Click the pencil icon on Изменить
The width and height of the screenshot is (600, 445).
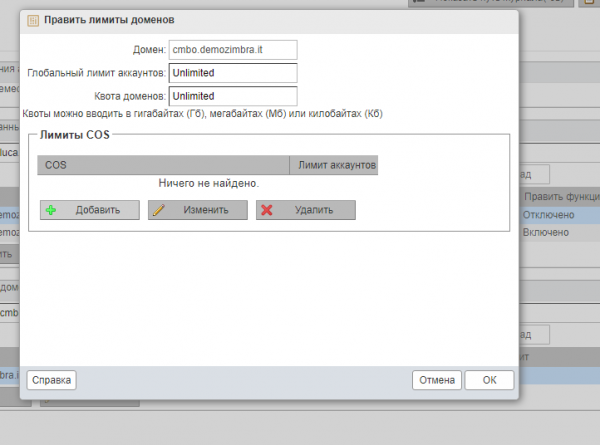pyautogui.click(x=158, y=210)
